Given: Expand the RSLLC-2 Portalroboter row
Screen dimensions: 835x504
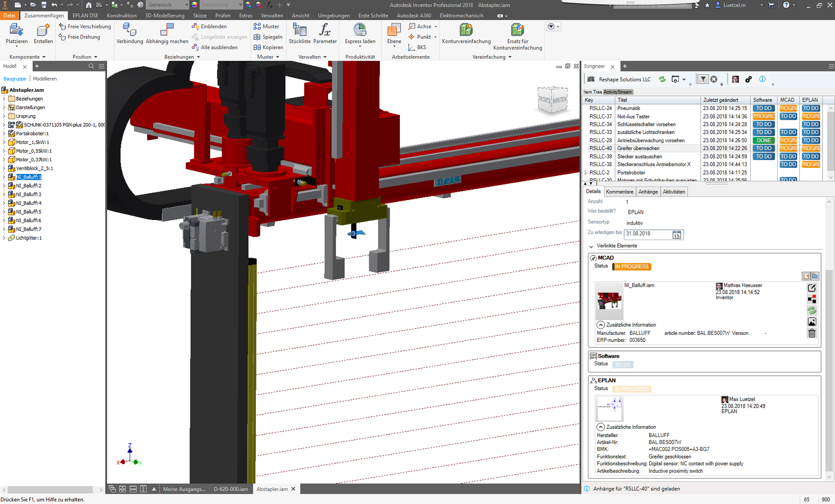Looking at the screenshot, I should pos(586,173).
